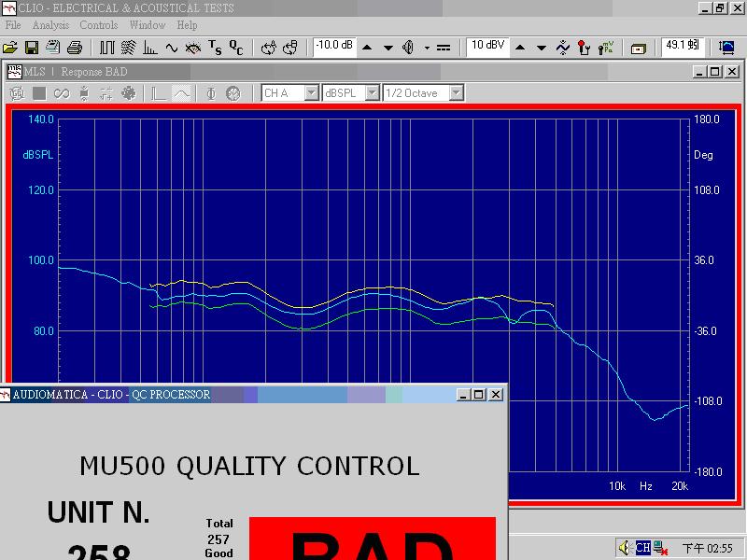Click the -10.0 dB output level field

(x=335, y=47)
